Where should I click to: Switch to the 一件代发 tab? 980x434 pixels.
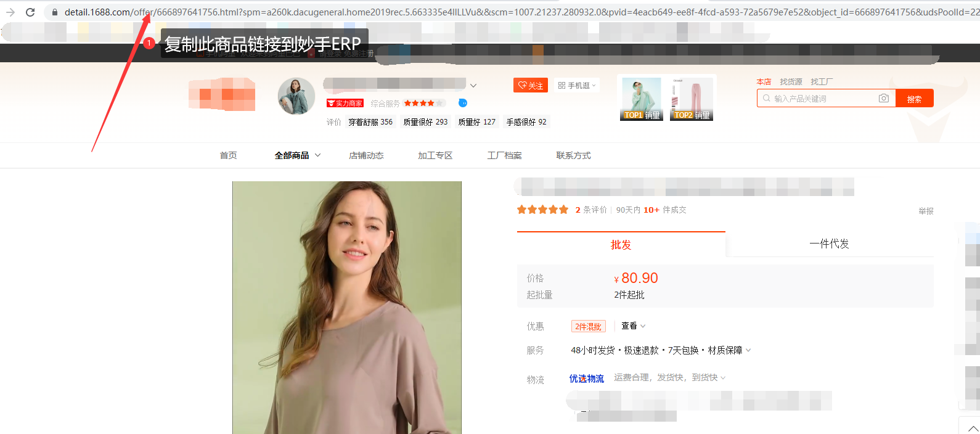829,244
